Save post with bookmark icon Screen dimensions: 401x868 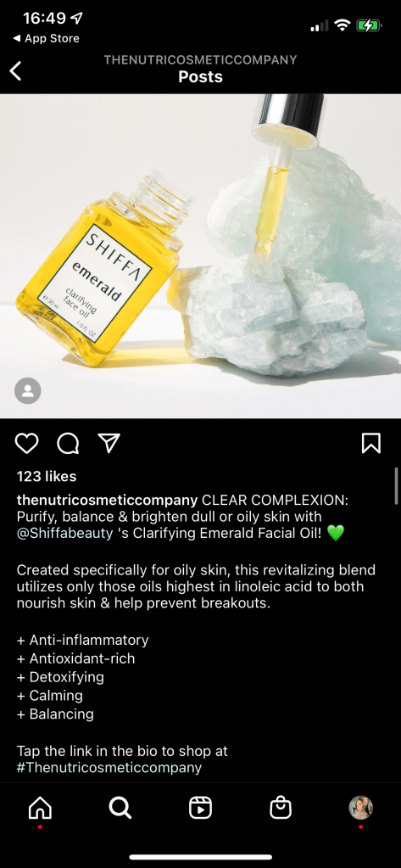(371, 443)
